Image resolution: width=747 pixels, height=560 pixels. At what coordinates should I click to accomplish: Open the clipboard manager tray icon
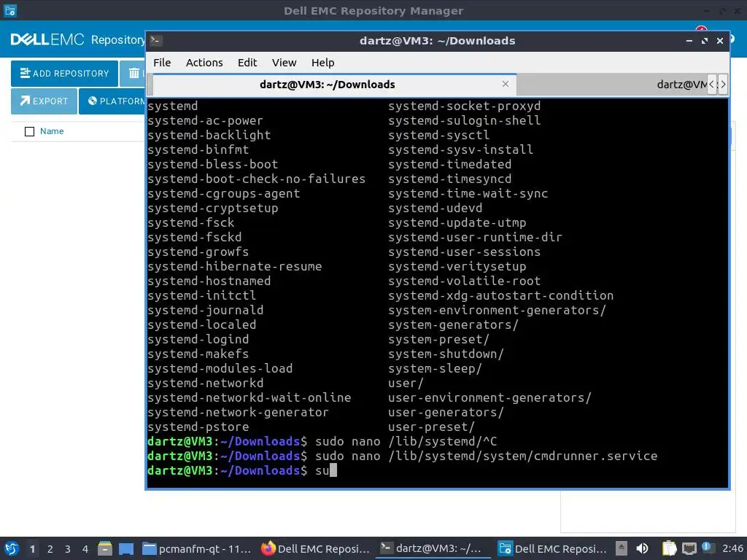coord(670,548)
